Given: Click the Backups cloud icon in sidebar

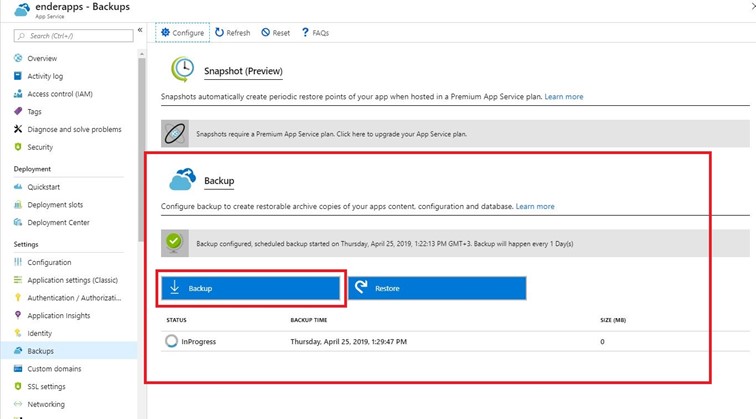Looking at the screenshot, I should click(x=18, y=351).
